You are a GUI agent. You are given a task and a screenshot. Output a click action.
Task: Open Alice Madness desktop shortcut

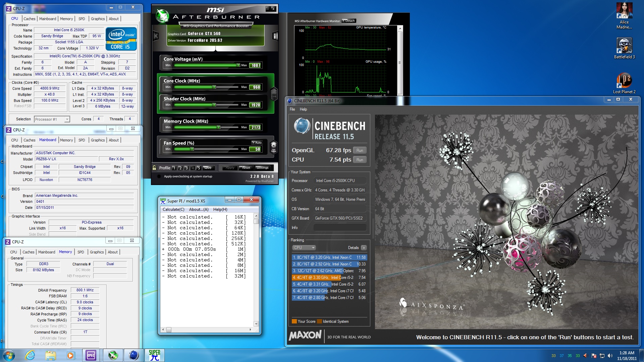(x=624, y=16)
